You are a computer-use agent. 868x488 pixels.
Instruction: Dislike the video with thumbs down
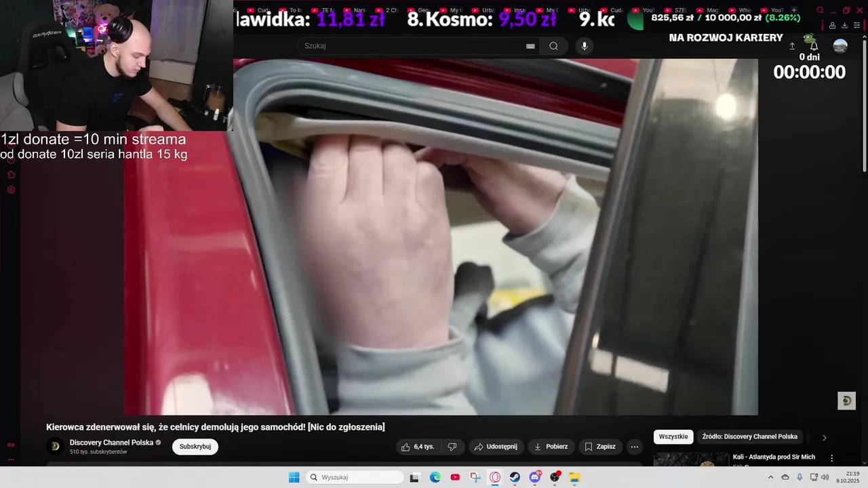pyautogui.click(x=452, y=447)
